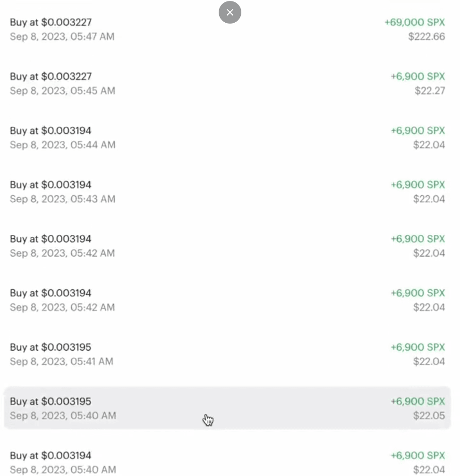Screen dimensions: 460x476
Task: Click the Sep 8, 2023, 05:45 AM timestamp
Action: tap(62, 90)
